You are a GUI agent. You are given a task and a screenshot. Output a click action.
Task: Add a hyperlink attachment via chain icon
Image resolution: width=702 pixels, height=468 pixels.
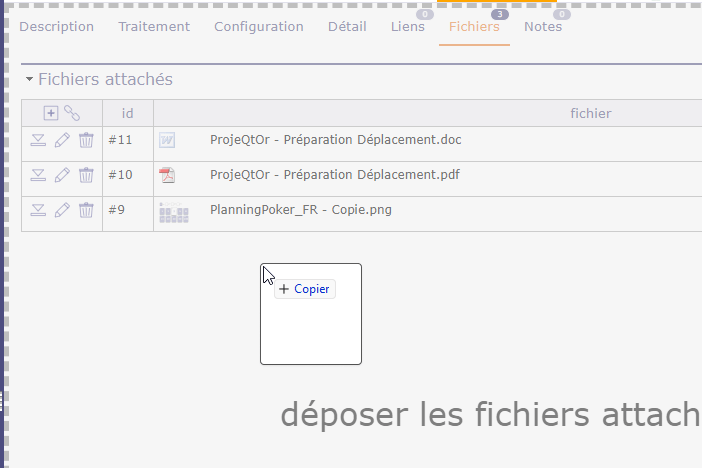(x=72, y=113)
